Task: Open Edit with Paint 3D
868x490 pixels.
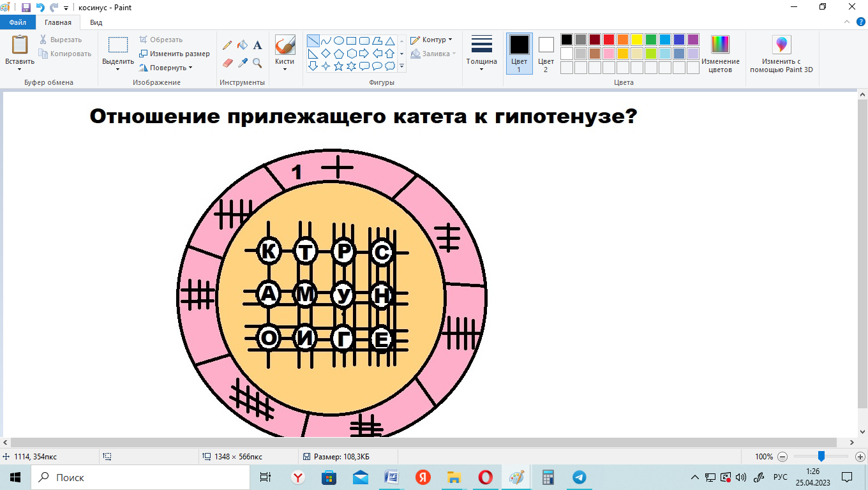Action: (x=781, y=54)
